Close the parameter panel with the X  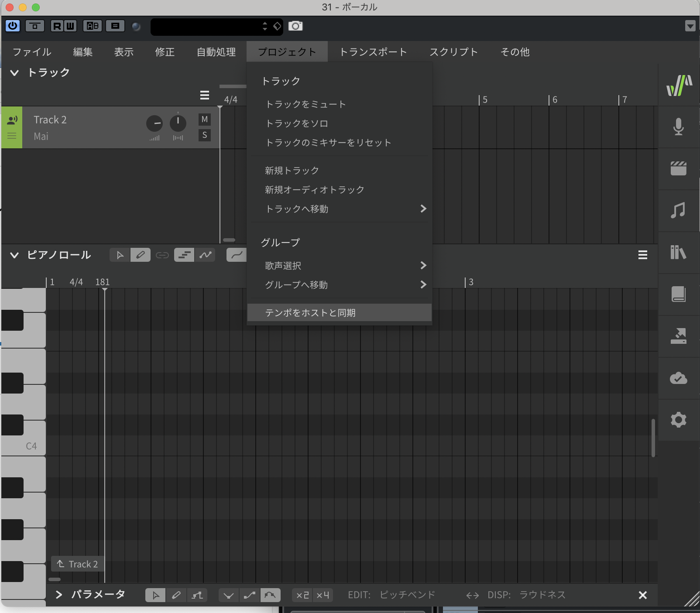pos(642,595)
